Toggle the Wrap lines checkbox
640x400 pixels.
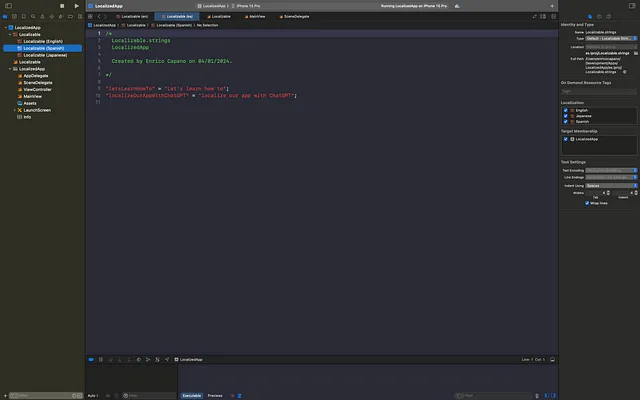click(587, 203)
